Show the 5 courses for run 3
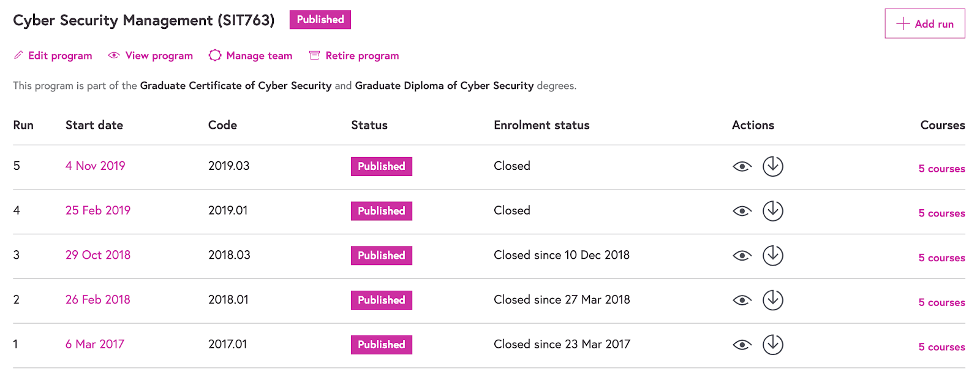 (941, 258)
